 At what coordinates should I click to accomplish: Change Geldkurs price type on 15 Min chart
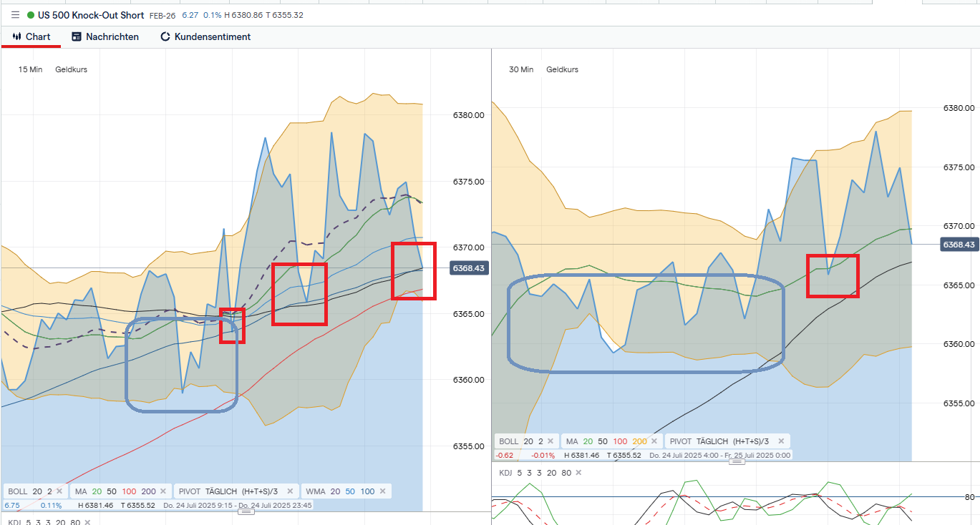(x=72, y=69)
